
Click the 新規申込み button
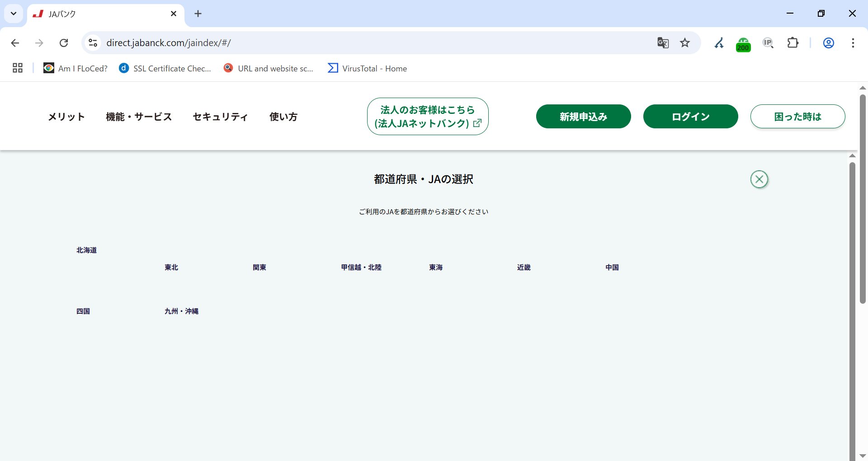(583, 117)
